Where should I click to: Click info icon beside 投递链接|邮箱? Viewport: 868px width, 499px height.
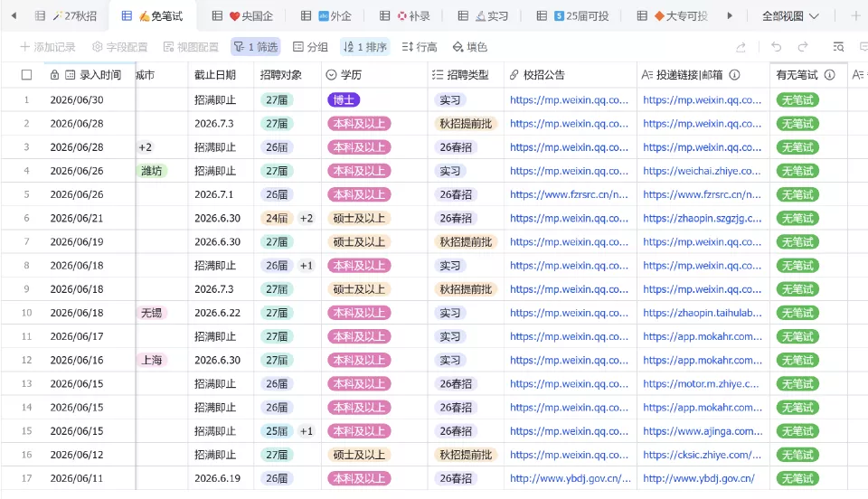pyautogui.click(x=734, y=75)
